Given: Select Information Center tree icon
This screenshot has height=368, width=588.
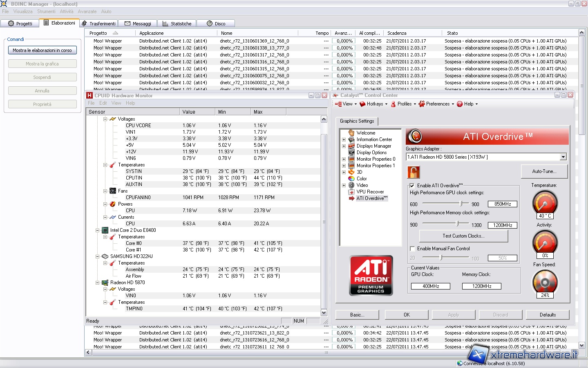Looking at the screenshot, I should [351, 139].
